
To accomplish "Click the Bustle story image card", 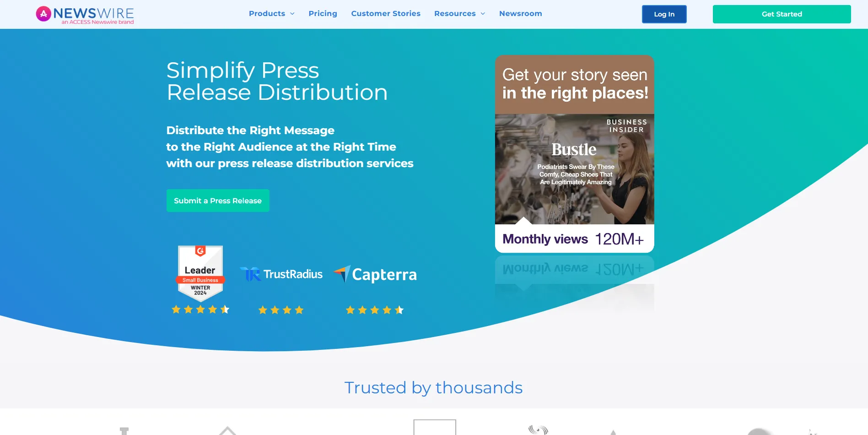I will coord(575,169).
